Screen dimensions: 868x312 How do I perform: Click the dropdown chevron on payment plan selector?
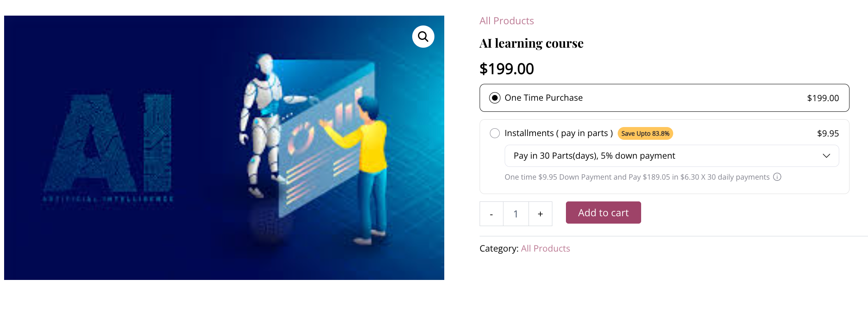(826, 156)
